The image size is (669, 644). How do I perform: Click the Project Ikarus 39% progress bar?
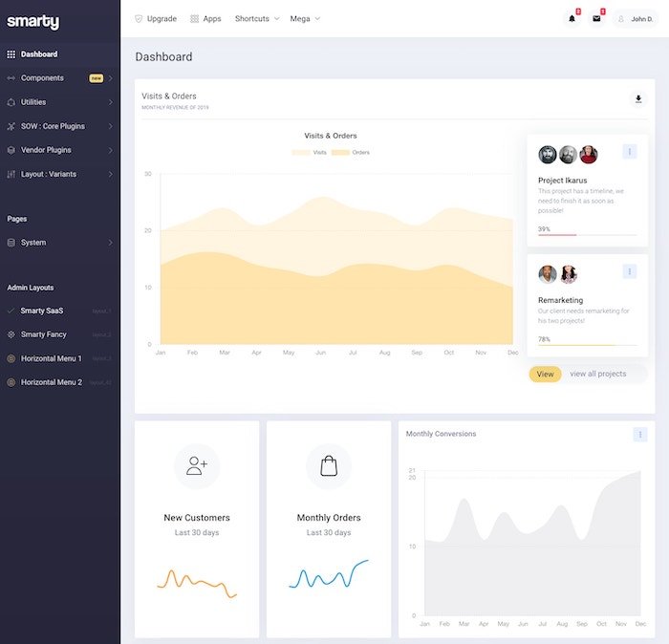point(587,235)
